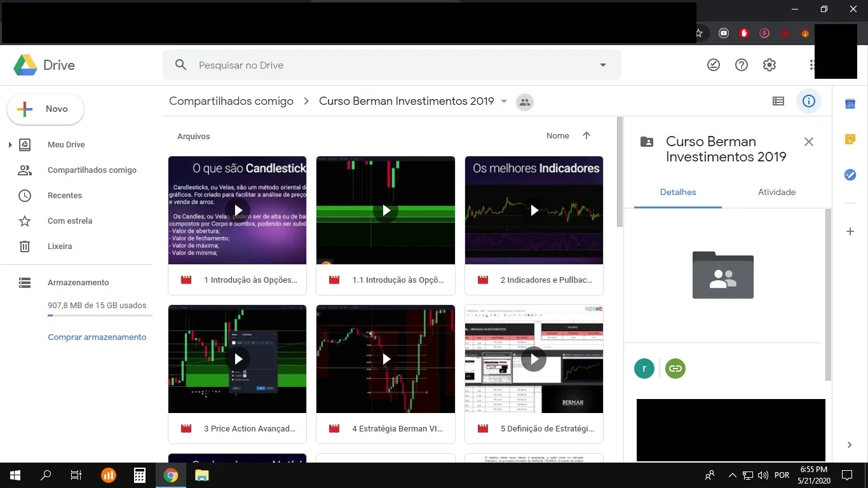The image size is (868, 488).
Task: Click the storage usage progress bar
Action: tap(100, 315)
